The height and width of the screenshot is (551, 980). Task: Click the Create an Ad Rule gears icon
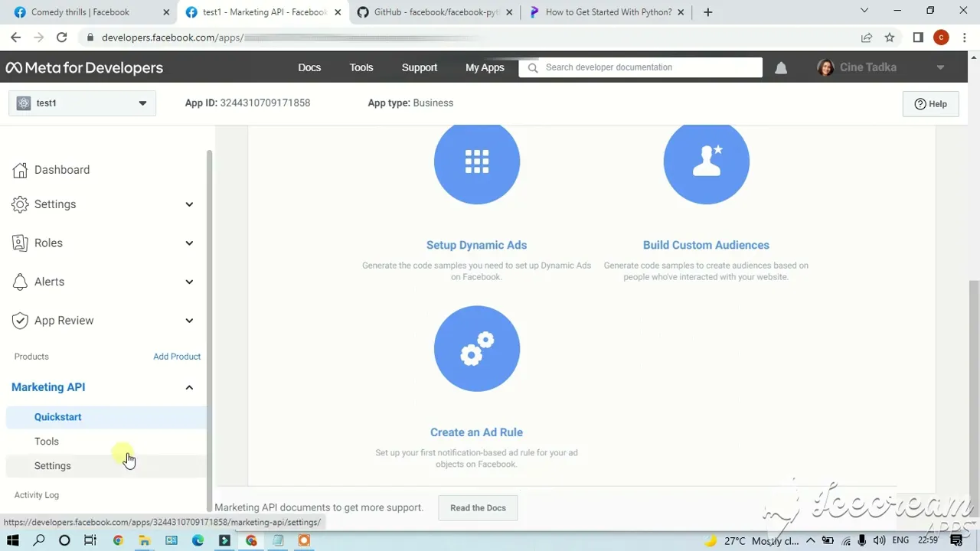(x=476, y=349)
